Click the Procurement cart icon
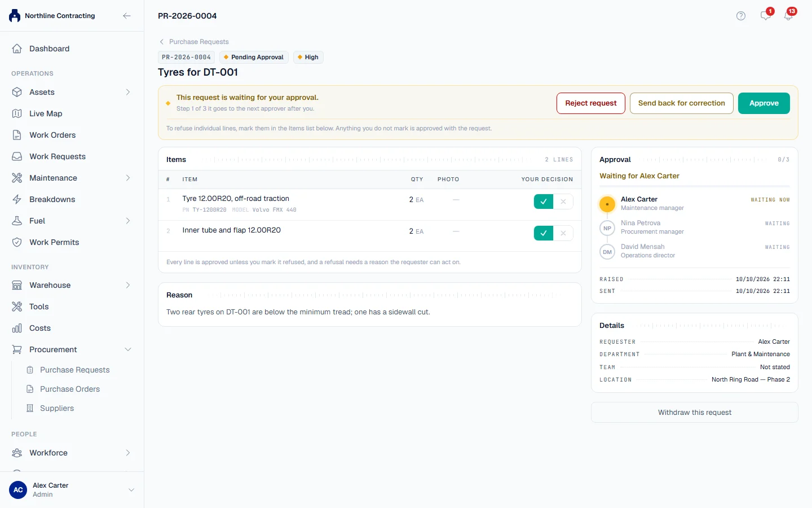The image size is (812, 508). 17,349
